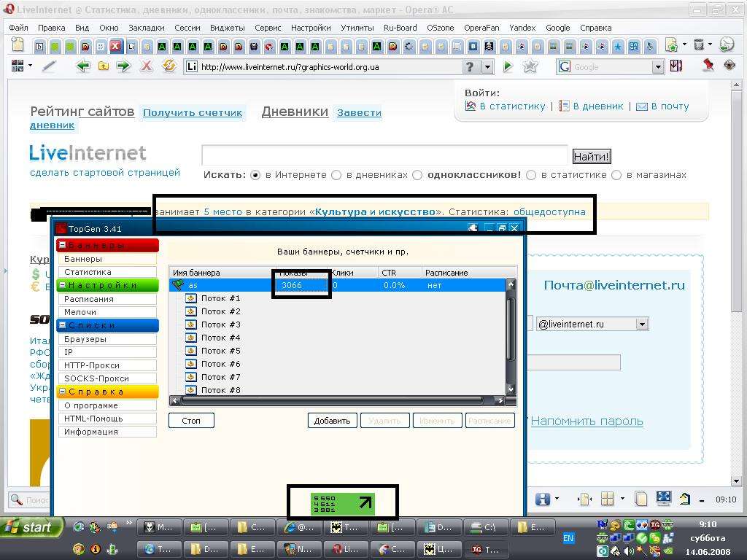The width and height of the screenshot is (747, 560).
Task: Select the одноклассников radio button
Action: pos(417,175)
